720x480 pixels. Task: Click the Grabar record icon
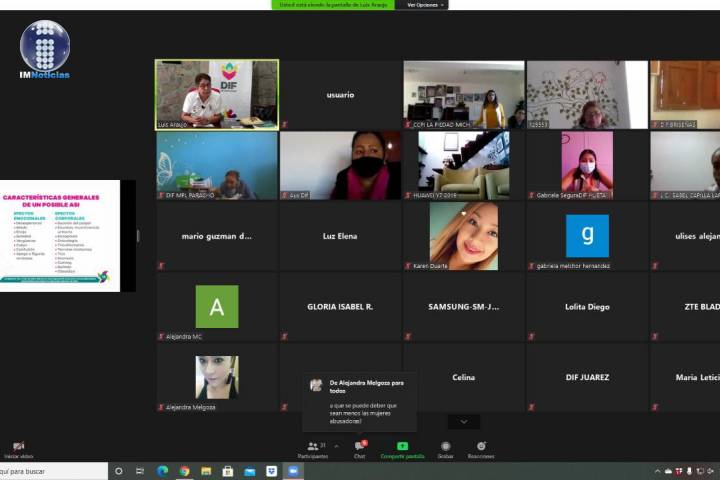(x=445, y=448)
